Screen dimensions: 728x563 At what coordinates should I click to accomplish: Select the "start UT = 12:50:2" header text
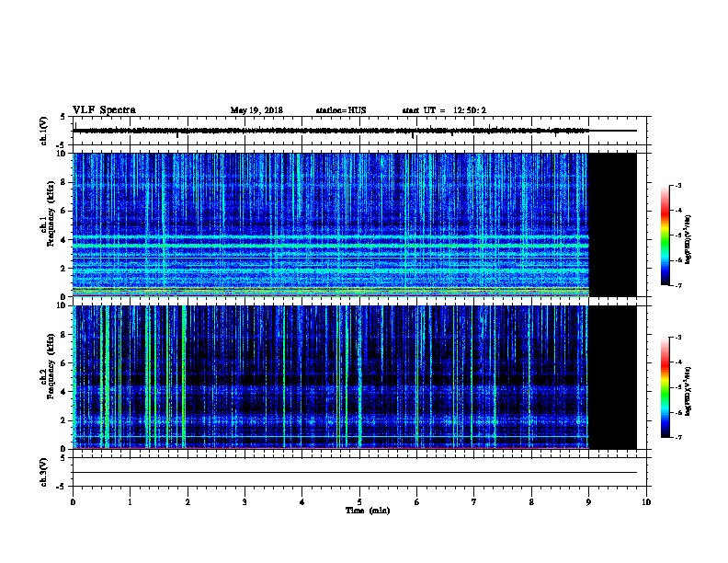(x=444, y=110)
